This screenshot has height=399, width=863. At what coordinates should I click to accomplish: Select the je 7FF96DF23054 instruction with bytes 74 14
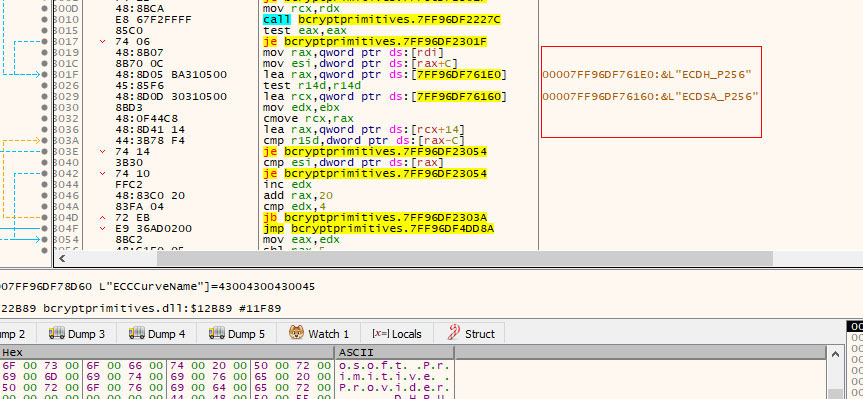click(375, 151)
